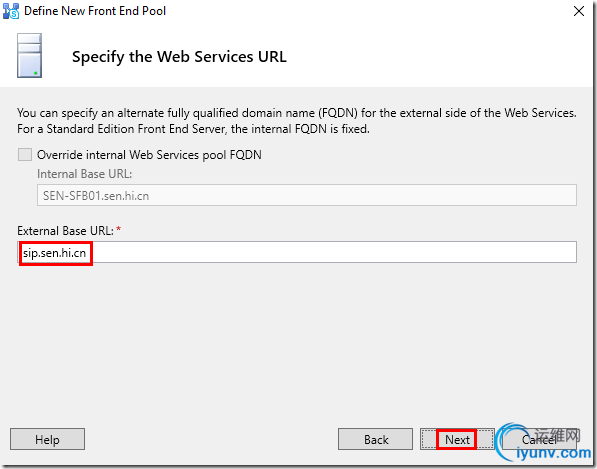
Task: Close the Define New Front End Pool dialog
Action: [x=579, y=11]
